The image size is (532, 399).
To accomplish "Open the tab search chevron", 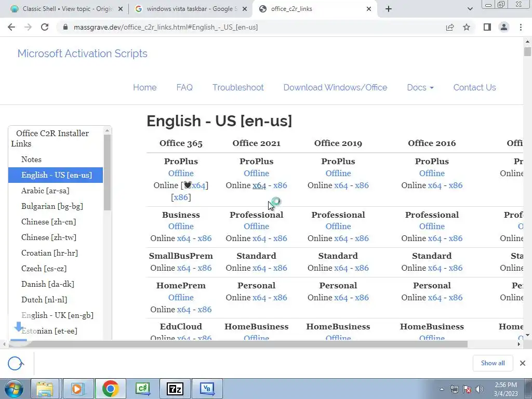I will tap(470, 9).
